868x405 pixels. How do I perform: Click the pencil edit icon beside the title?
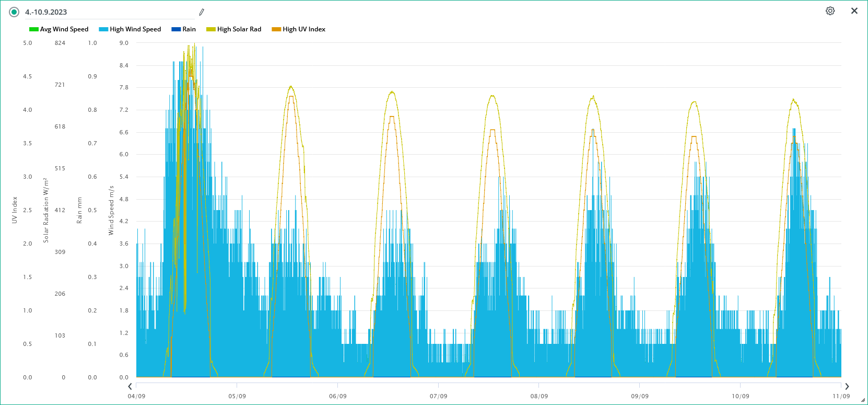click(x=202, y=12)
